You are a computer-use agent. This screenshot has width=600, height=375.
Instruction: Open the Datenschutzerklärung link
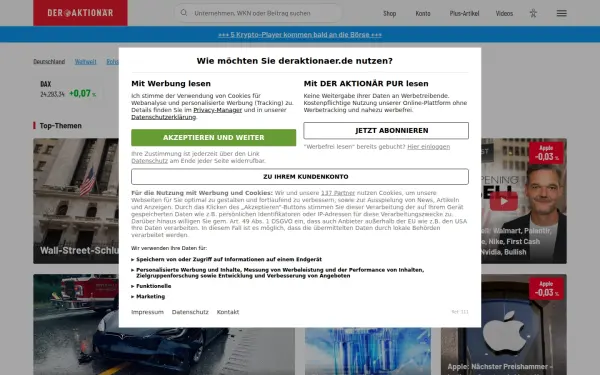point(163,117)
